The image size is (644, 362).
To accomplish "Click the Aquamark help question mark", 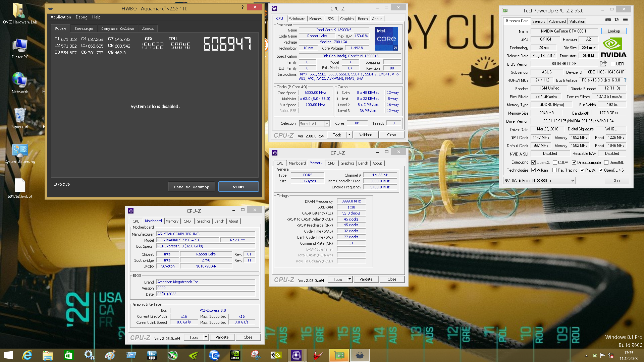I will pos(243,7).
